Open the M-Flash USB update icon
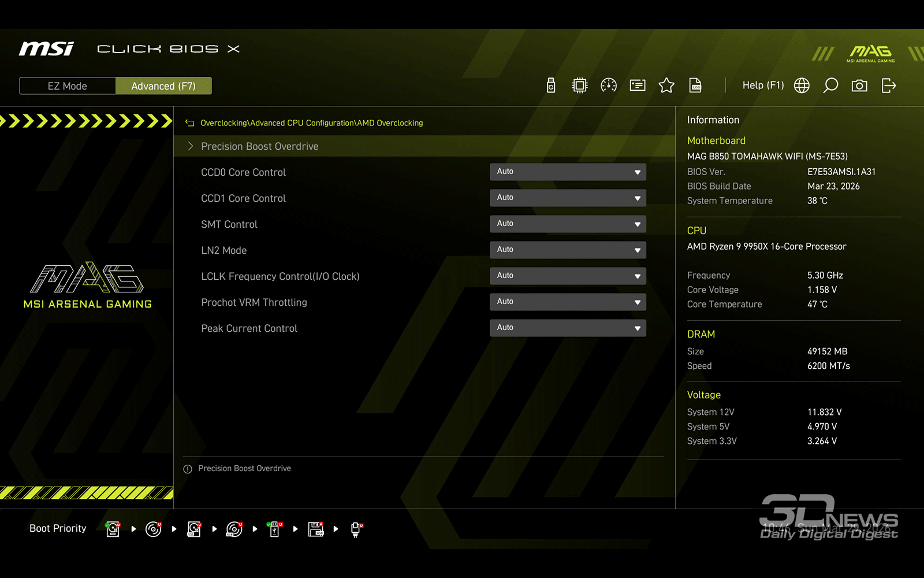Image resolution: width=924 pixels, height=578 pixels. coord(551,86)
